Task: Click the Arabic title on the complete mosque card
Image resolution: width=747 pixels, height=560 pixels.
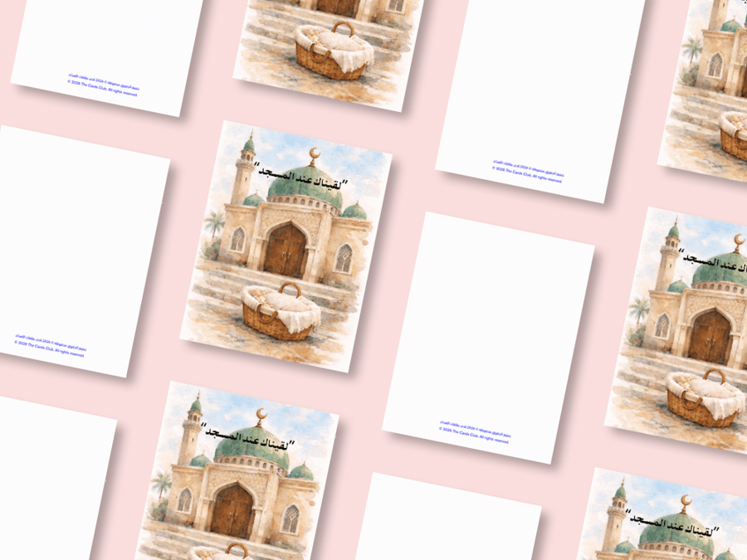Action: pos(301,178)
